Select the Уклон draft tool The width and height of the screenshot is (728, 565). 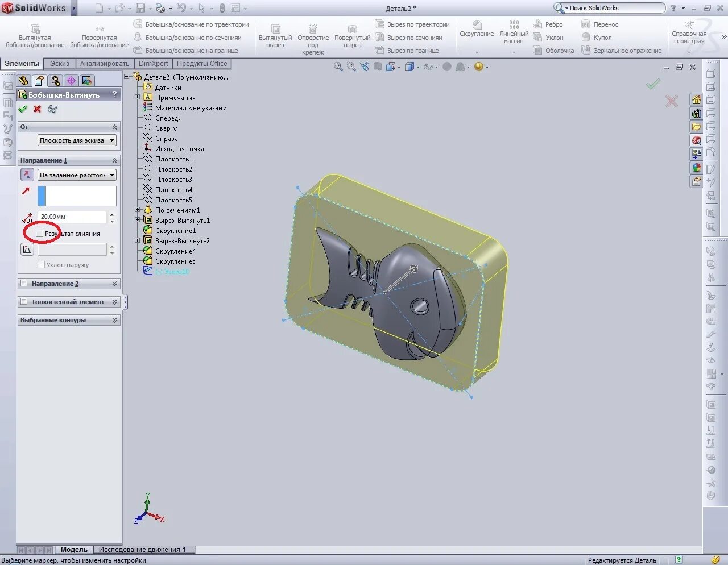coord(548,38)
